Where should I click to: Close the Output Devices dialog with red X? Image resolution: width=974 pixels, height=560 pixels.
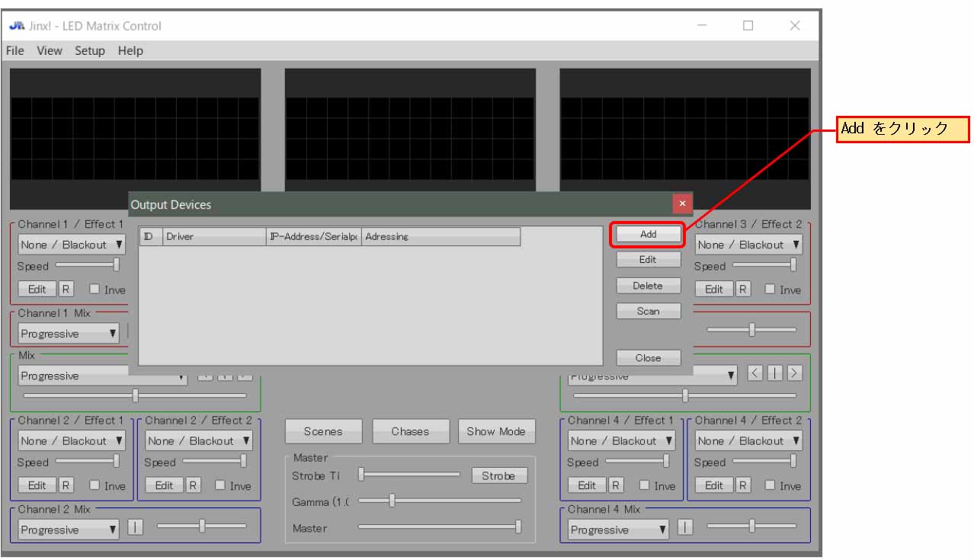682,203
